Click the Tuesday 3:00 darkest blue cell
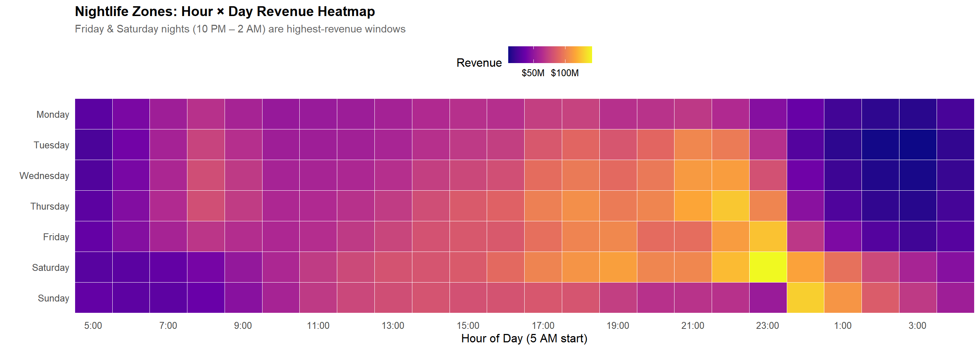Screen dimensions: 980x350 (918, 145)
